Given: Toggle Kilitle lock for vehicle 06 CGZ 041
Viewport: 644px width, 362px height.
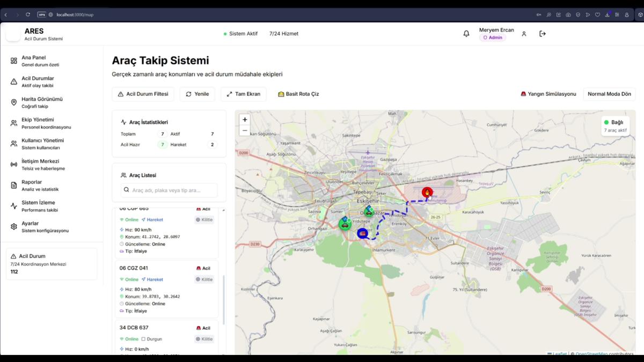Looking at the screenshot, I should pos(204,279).
